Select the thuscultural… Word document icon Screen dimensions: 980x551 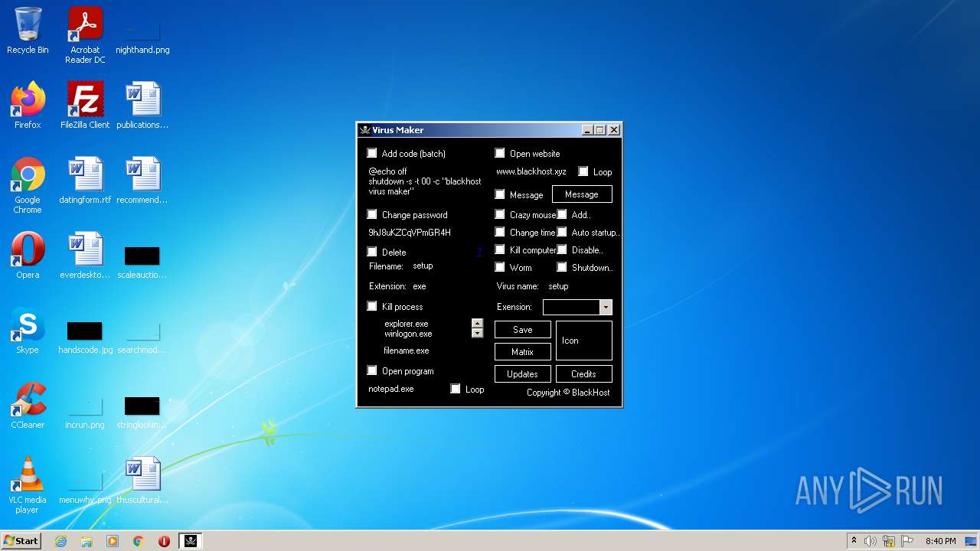click(x=142, y=481)
